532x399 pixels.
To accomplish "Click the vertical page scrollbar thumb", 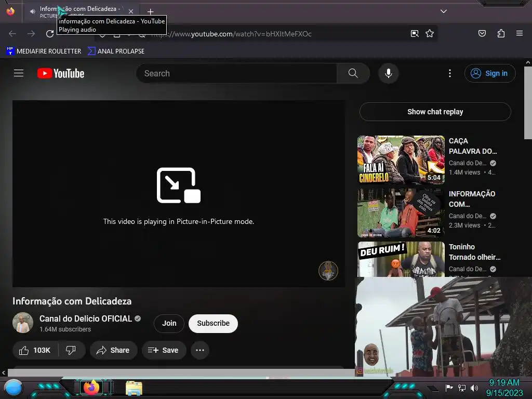I will coord(528,103).
